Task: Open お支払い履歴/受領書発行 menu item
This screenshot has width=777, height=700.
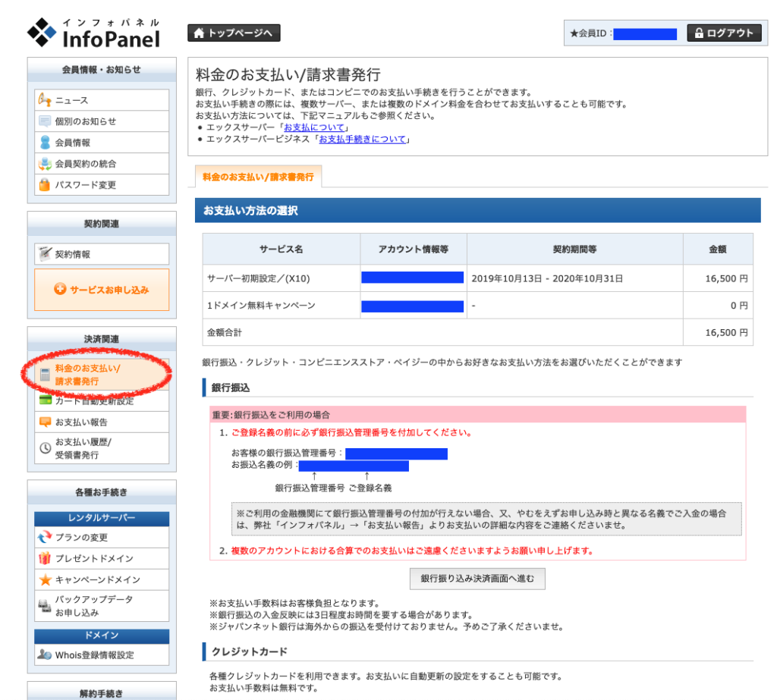Action: (102, 448)
